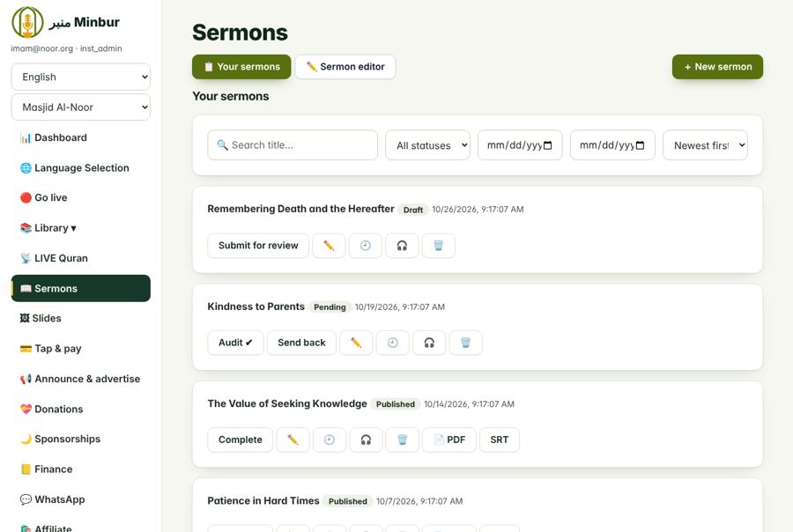Open the All statuses filter dropdown

pyautogui.click(x=428, y=145)
